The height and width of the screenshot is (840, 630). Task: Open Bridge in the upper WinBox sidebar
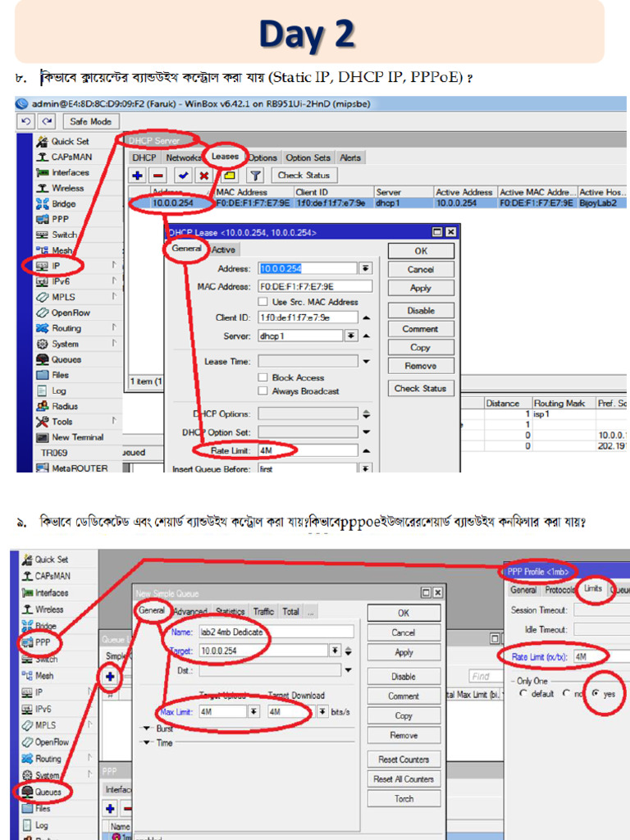[63, 203]
